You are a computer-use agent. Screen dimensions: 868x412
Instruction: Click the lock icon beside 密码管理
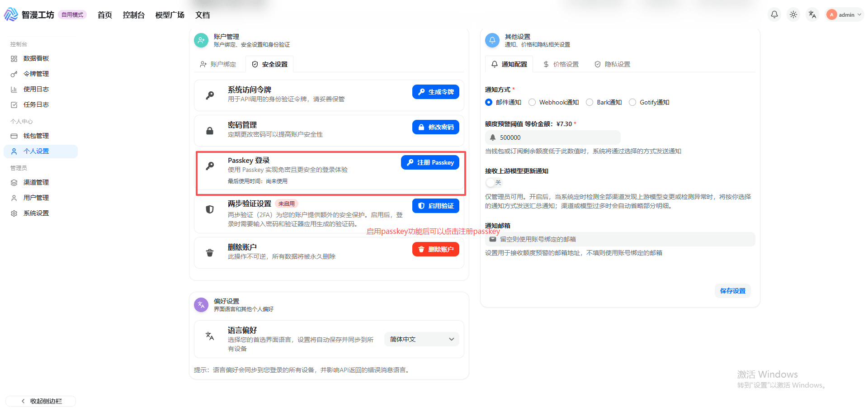coord(210,131)
